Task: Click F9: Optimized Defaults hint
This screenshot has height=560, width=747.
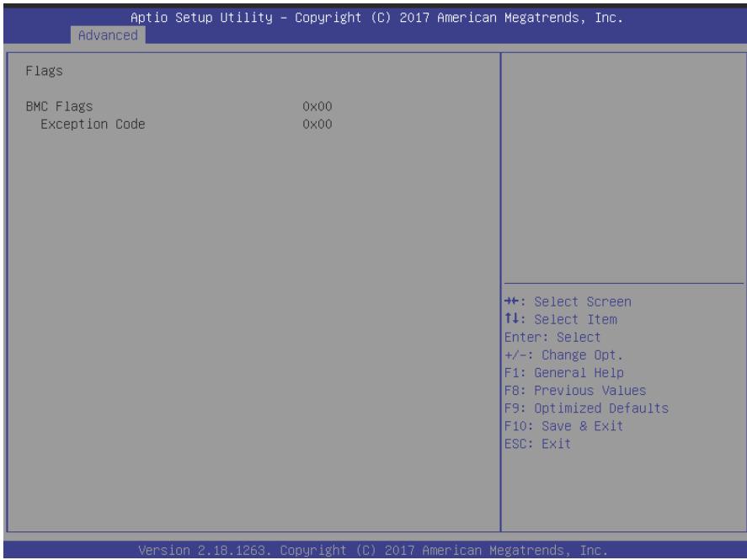Action: point(586,408)
